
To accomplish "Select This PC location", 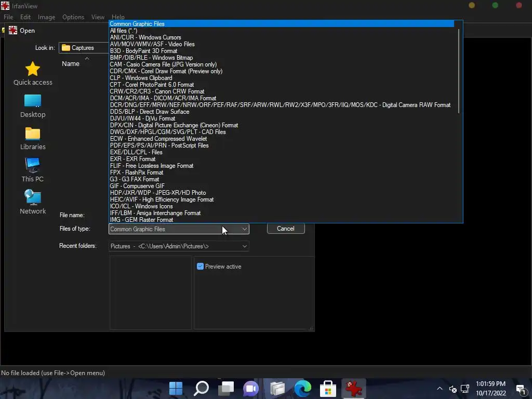I will (x=33, y=170).
